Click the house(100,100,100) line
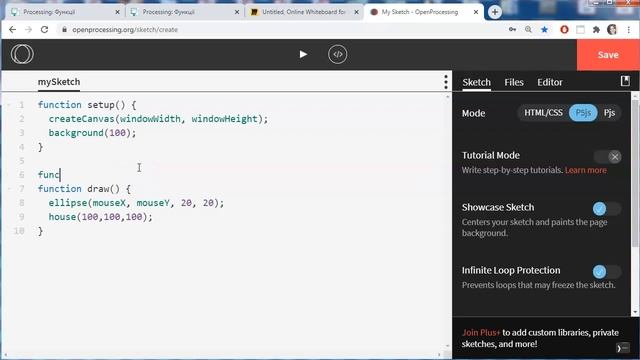Screen dimensions: 640x360 coord(100,217)
